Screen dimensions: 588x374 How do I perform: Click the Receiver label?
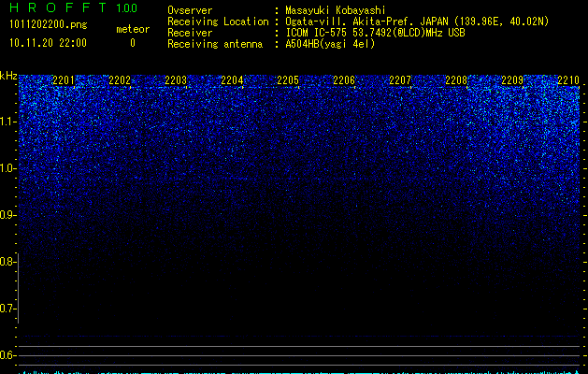tap(190, 33)
